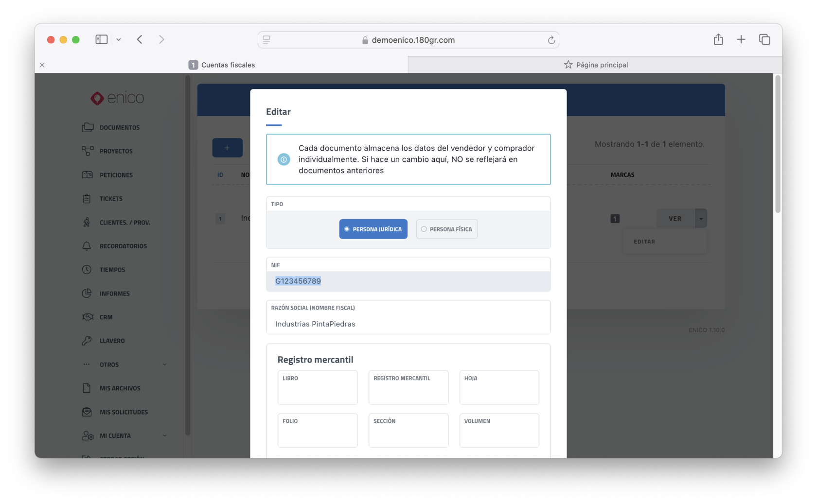
Task: Click the Tickets clipboard icon
Action: [x=87, y=199]
